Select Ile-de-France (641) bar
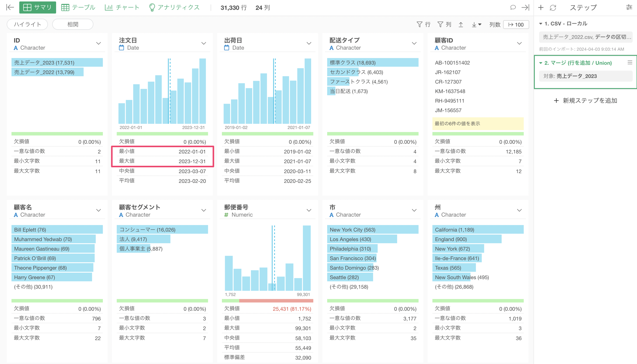This screenshot has height=364, width=637. pyautogui.click(x=457, y=258)
